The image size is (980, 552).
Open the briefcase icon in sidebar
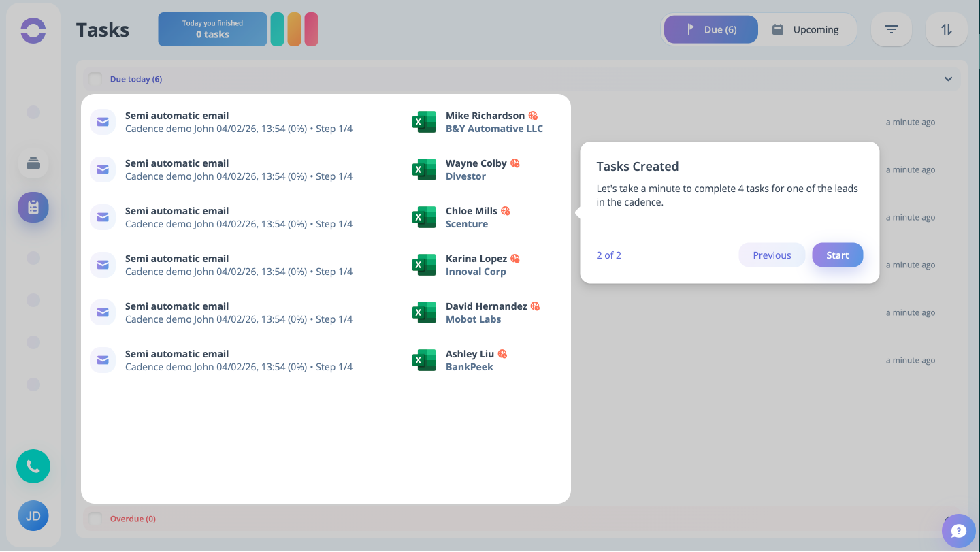(x=33, y=163)
